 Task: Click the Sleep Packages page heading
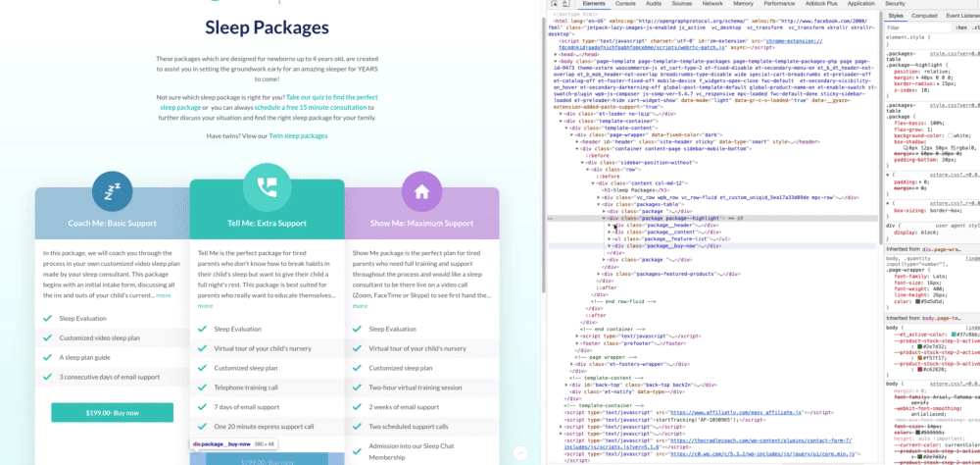pyautogui.click(x=267, y=27)
